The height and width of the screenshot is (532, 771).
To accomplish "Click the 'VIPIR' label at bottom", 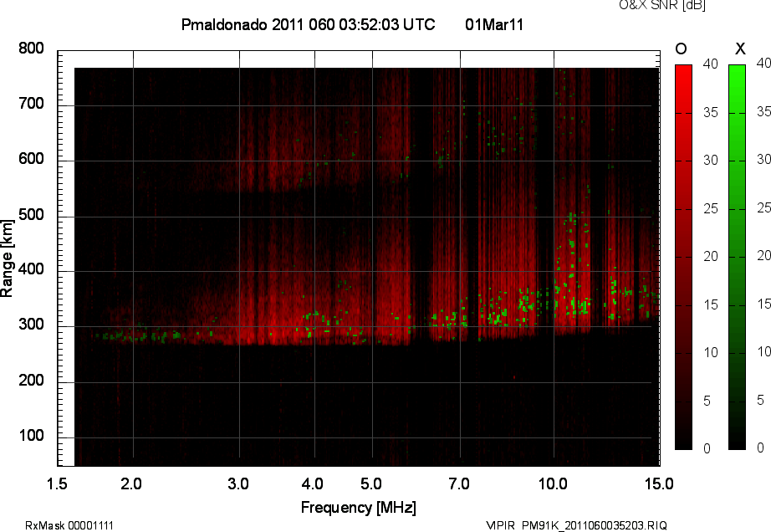I will coord(502,525).
